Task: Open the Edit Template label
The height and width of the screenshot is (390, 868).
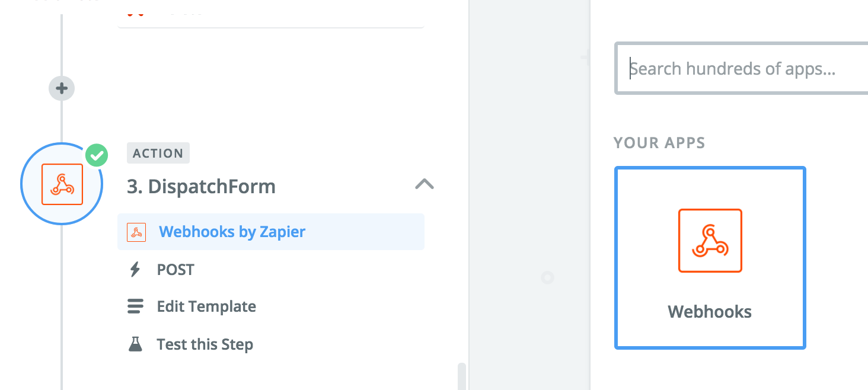Action: [x=206, y=306]
